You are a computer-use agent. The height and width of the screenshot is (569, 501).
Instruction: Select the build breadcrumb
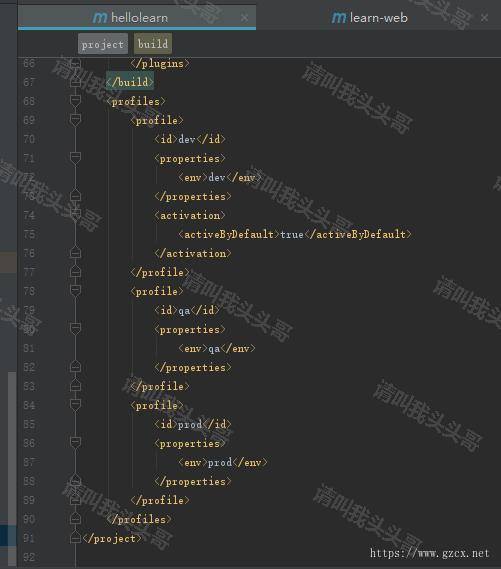153,44
